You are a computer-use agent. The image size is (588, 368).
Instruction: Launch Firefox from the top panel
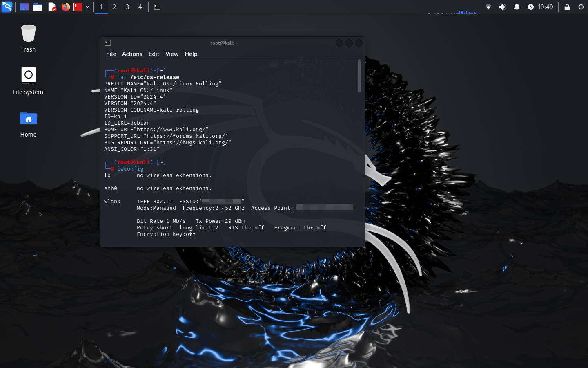click(65, 7)
